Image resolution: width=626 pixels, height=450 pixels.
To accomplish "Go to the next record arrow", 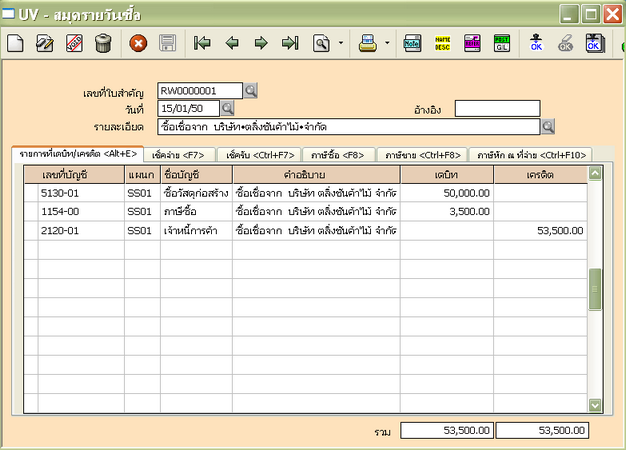I will pos(261,43).
